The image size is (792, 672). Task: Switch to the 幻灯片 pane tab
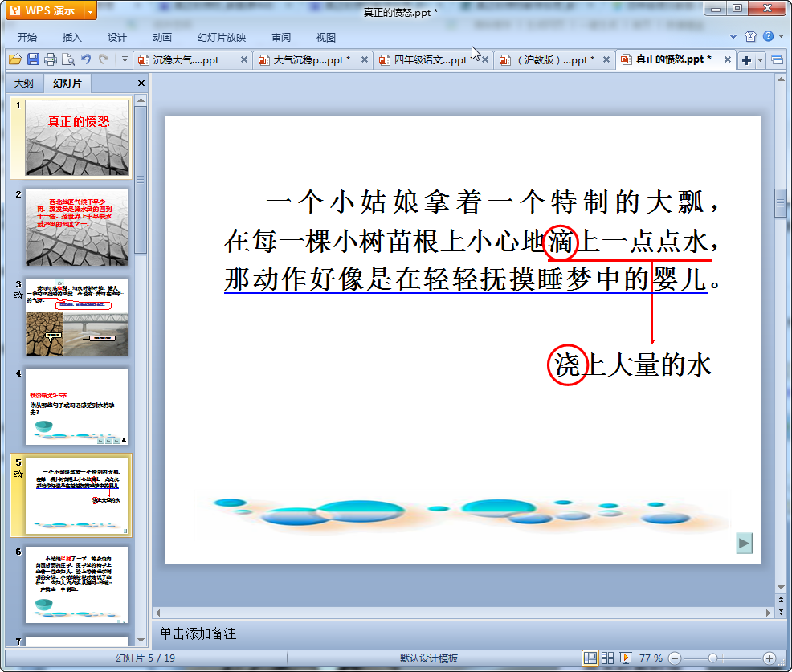pos(67,83)
